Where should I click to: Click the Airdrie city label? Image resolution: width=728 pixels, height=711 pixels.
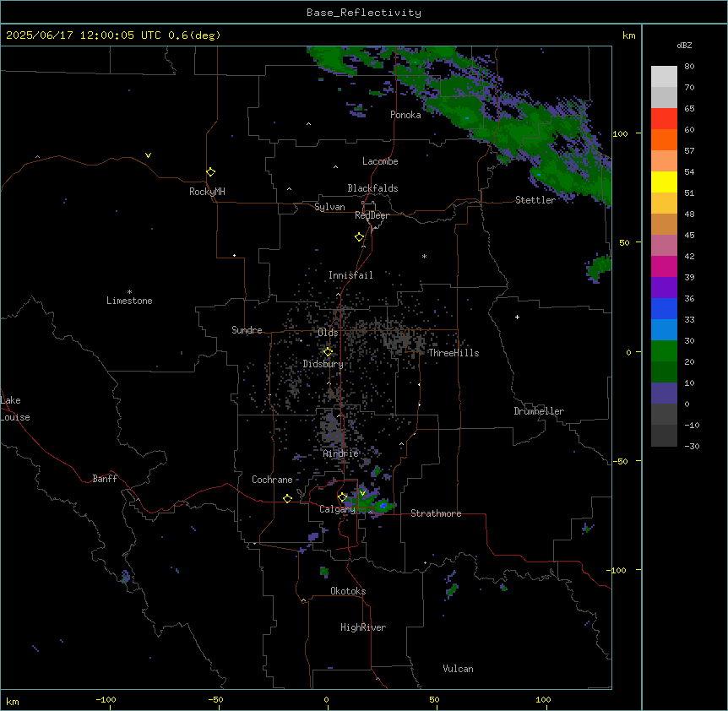pyautogui.click(x=341, y=453)
